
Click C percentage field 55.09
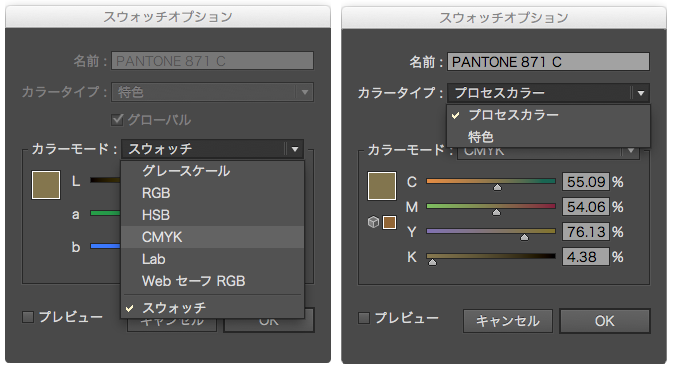[586, 182]
